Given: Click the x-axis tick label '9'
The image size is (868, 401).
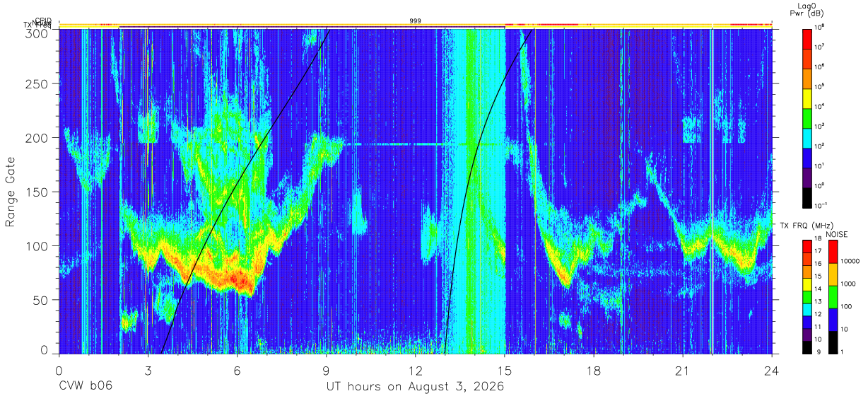Looking at the screenshot, I should tap(326, 371).
